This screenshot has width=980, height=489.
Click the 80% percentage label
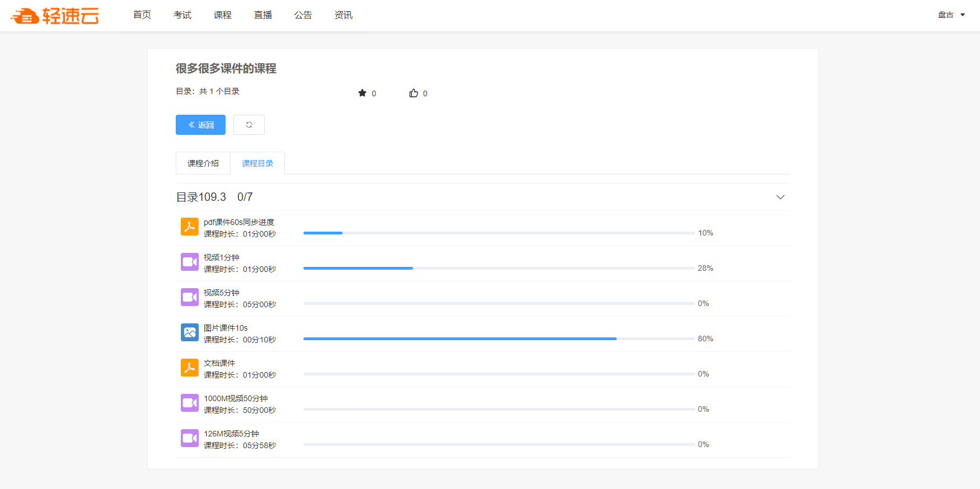705,338
